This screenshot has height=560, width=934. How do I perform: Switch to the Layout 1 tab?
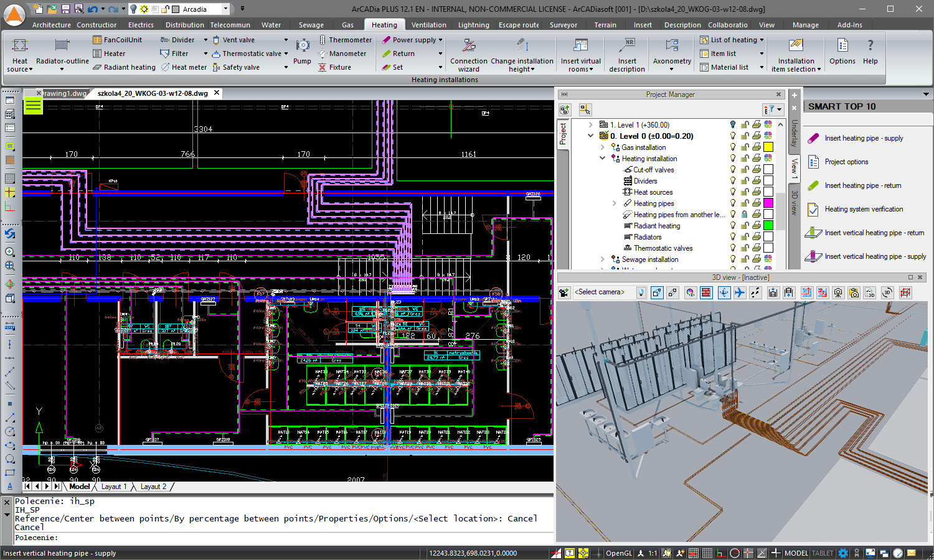(x=114, y=486)
